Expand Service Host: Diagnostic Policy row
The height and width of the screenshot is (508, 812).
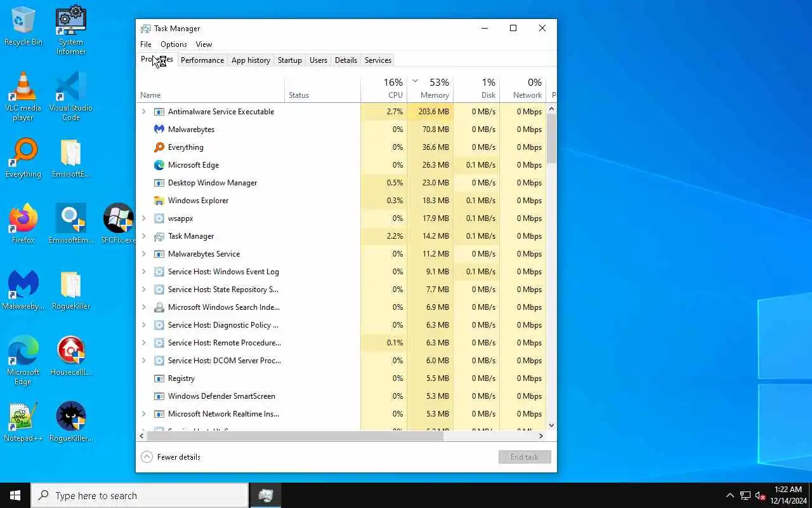[143, 324]
